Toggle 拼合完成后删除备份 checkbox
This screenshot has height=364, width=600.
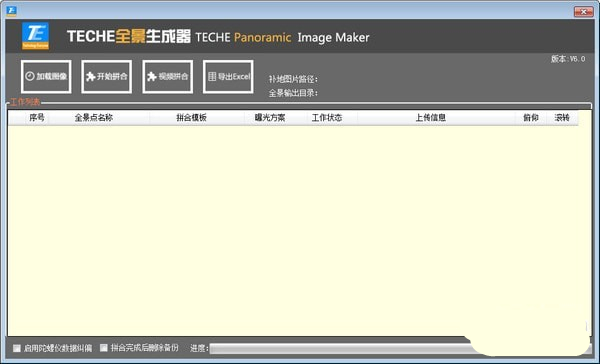coord(104,348)
